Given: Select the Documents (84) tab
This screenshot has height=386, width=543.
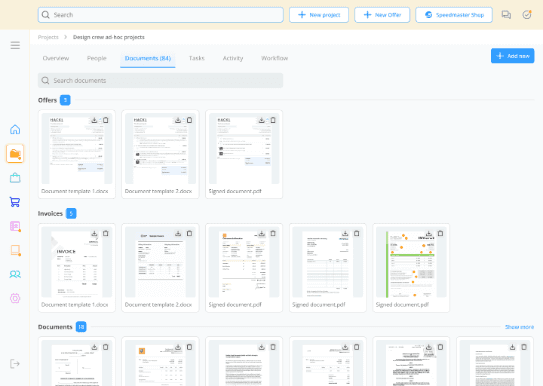Looking at the screenshot, I should point(148,58).
